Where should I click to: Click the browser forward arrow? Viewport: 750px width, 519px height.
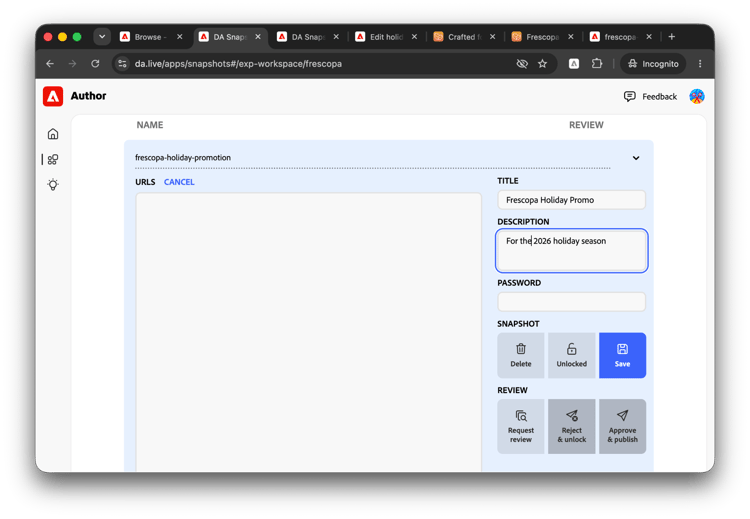pos(72,64)
